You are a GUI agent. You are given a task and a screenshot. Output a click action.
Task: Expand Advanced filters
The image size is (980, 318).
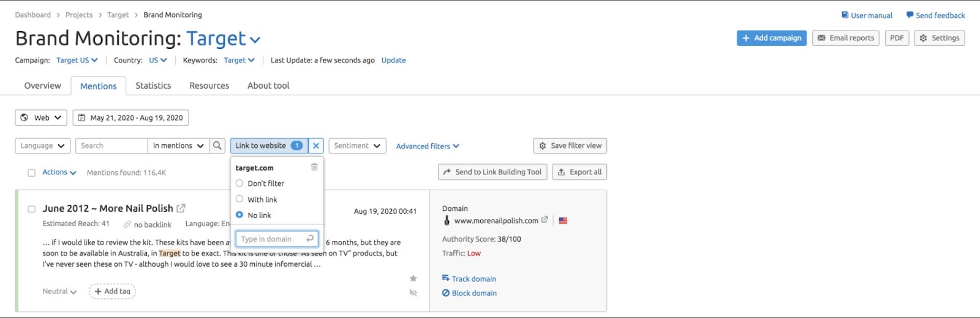(x=428, y=146)
